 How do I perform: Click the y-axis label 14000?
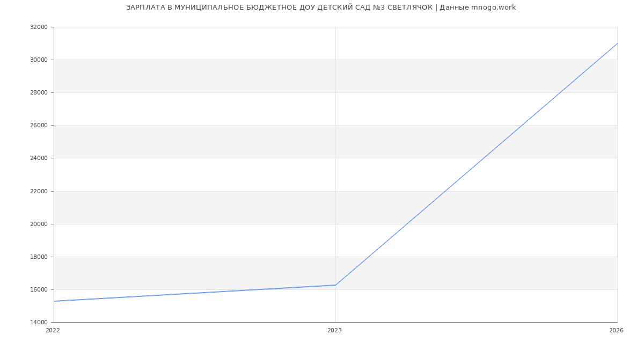[39, 322]
